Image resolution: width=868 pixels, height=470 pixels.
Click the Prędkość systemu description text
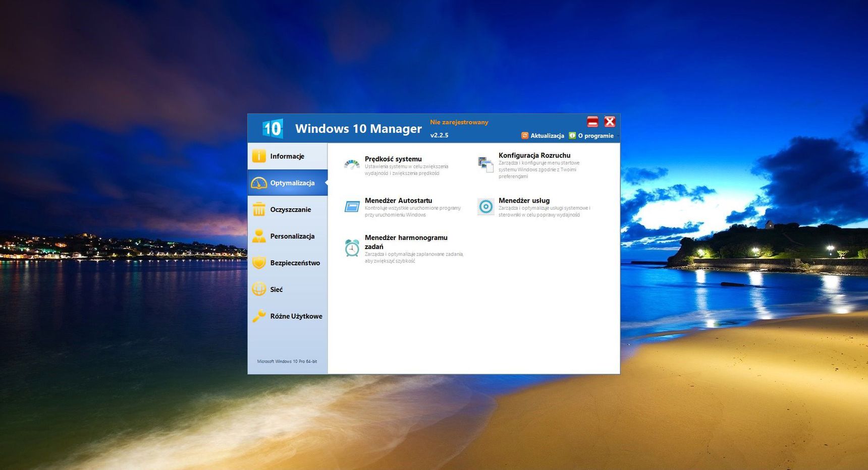click(406, 170)
